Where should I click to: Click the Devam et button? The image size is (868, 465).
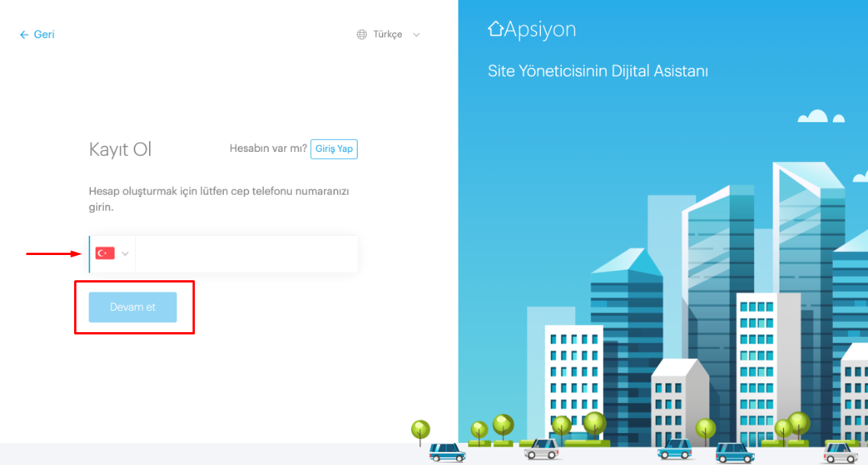(133, 307)
